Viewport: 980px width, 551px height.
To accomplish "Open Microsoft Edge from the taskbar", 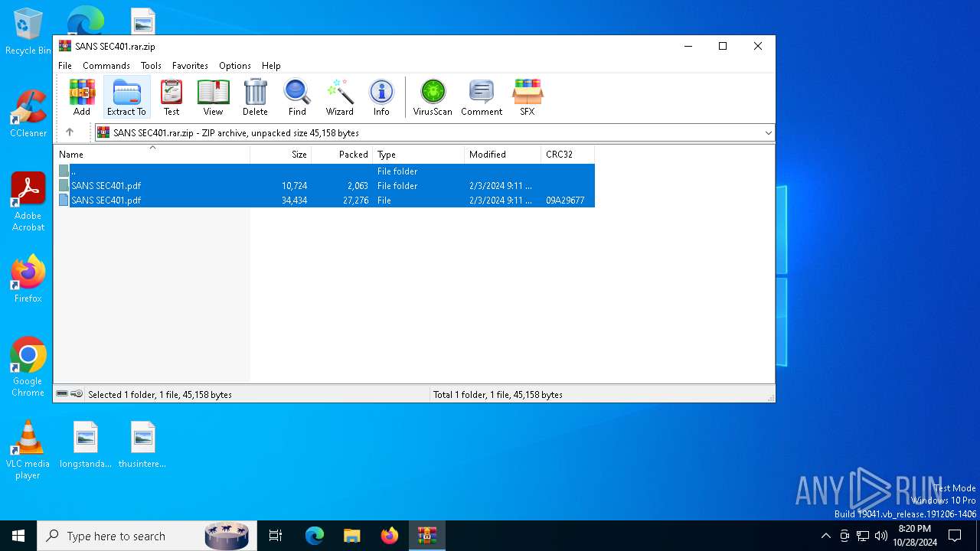I will 315,536.
